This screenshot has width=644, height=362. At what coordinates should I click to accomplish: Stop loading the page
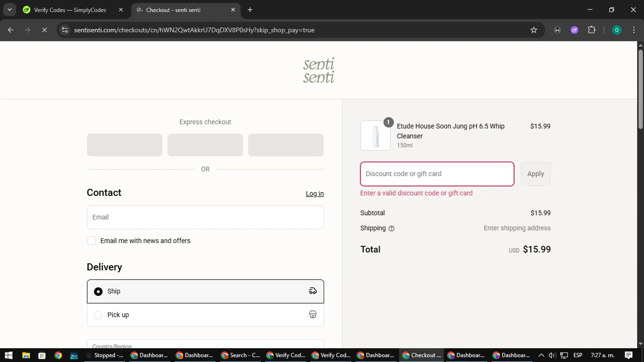tap(44, 30)
